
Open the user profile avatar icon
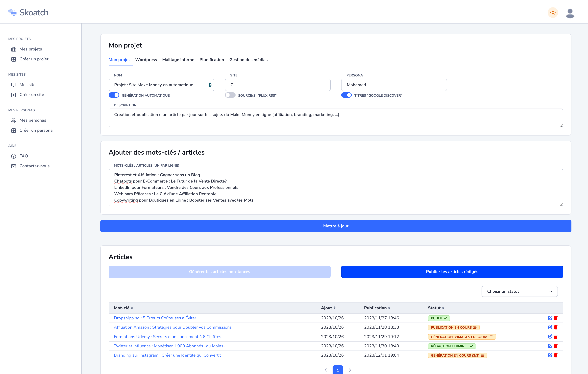pyautogui.click(x=570, y=13)
